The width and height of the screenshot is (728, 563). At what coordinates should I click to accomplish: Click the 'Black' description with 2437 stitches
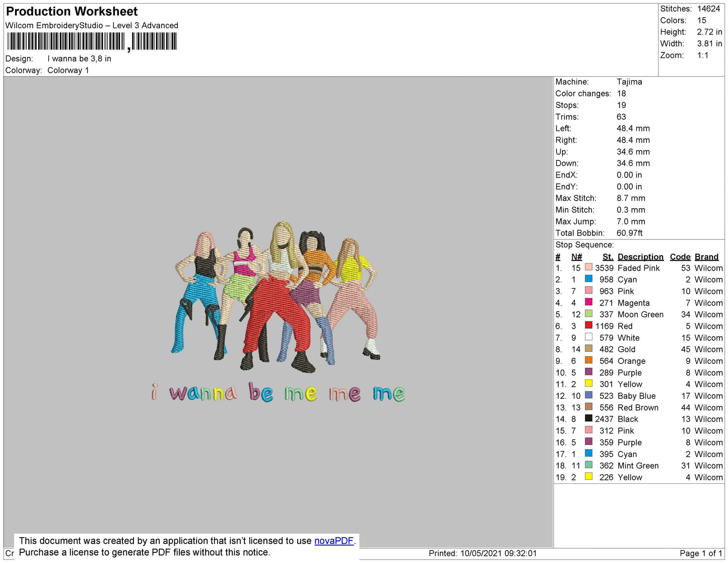point(628,419)
